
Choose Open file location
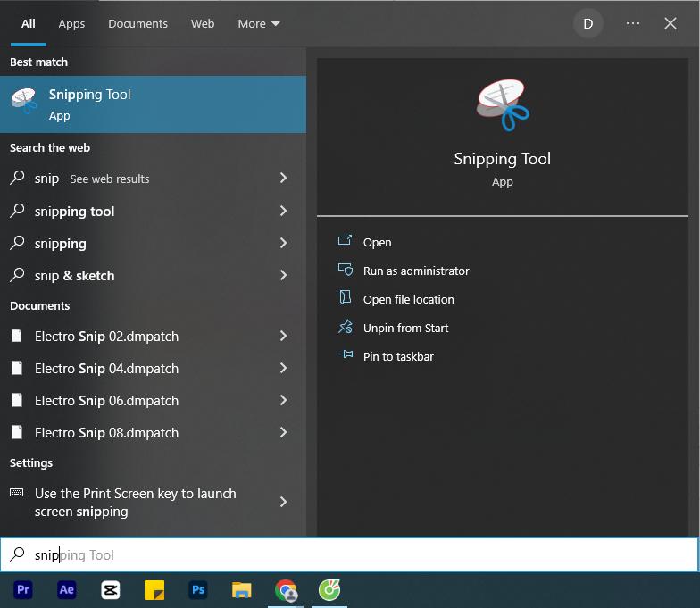click(x=409, y=300)
